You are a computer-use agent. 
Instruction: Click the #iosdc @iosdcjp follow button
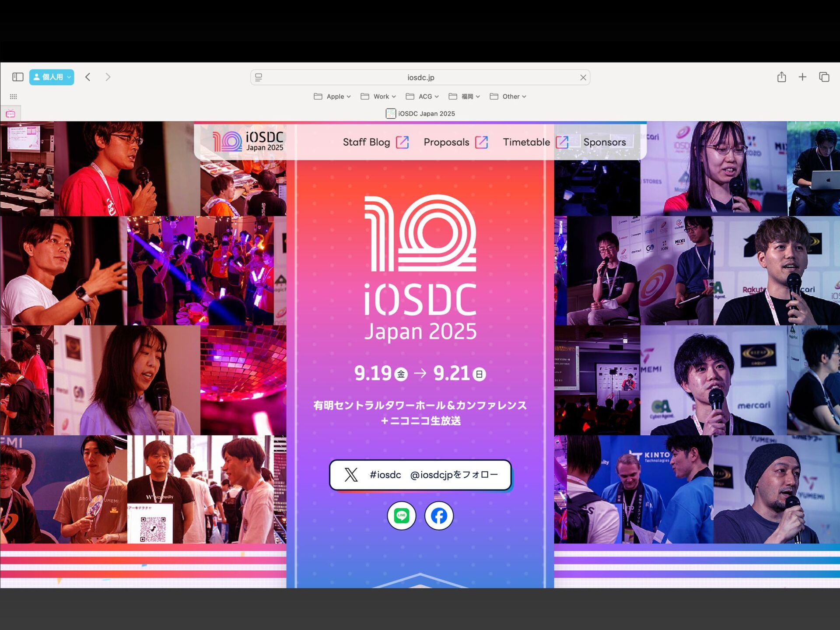pyautogui.click(x=420, y=475)
